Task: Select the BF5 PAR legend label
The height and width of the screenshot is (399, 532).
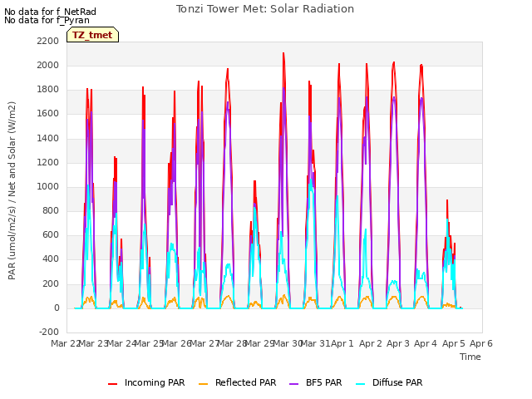Action: click(x=323, y=382)
